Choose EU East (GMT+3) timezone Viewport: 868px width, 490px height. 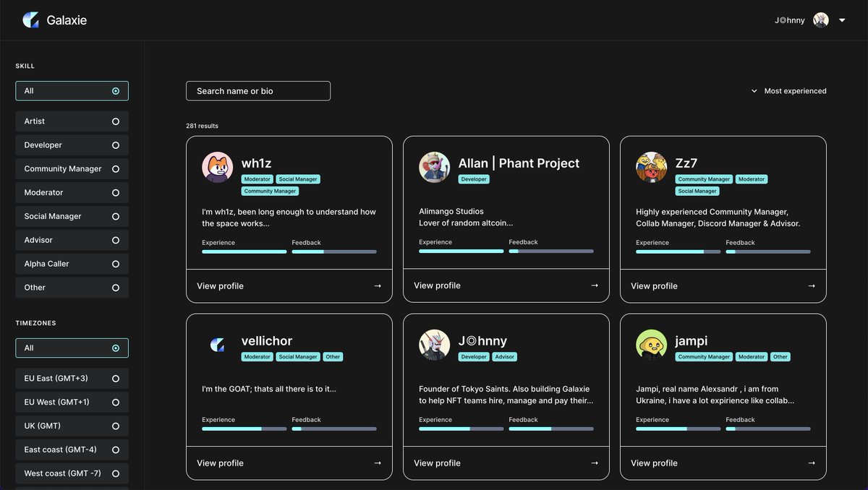[x=72, y=379]
